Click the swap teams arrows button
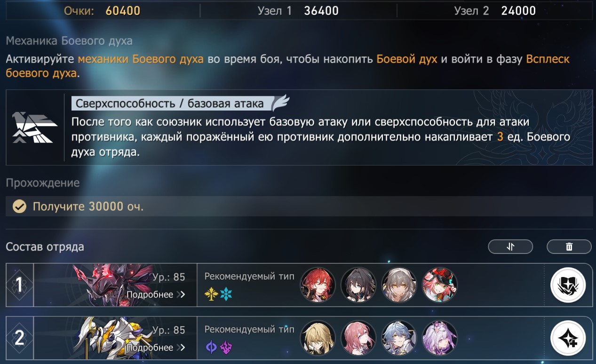The image size is (596, 364). click(510, 246)
